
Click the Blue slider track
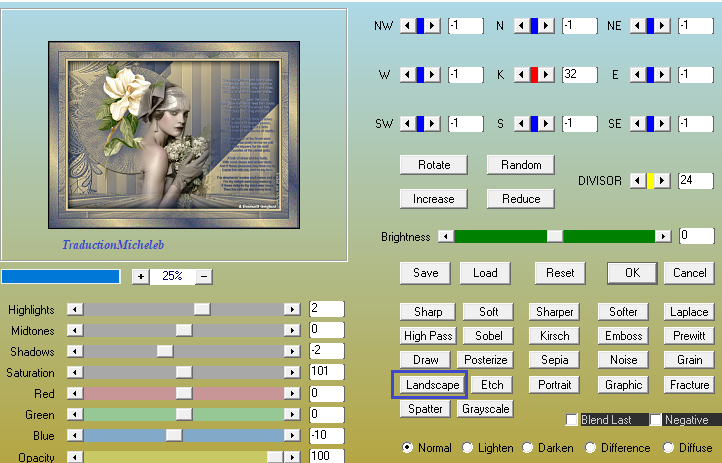[x=183, y=435]
